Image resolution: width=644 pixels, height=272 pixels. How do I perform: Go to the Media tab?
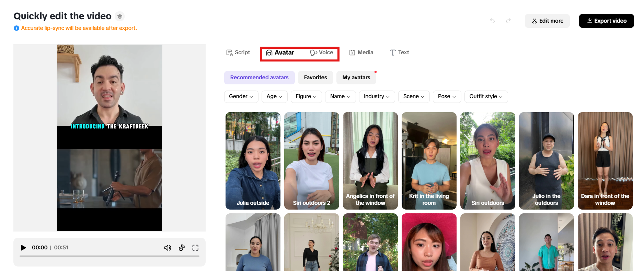point(361,52)
